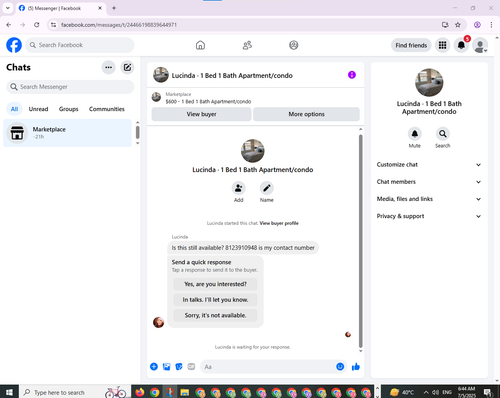This screenshot has height=398, width=500.
Task: Open Windows Start menu
Action: tap(9, 392)
